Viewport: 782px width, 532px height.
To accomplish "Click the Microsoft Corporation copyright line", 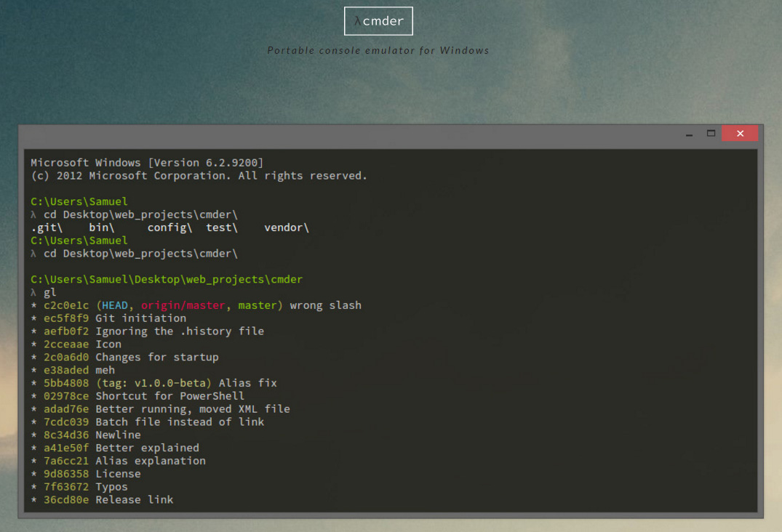I will pyautogui.click(x=199, y=176).
